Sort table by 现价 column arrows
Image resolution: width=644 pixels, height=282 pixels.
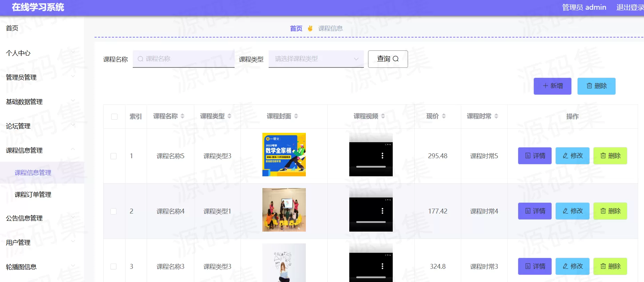click(444, 116)
